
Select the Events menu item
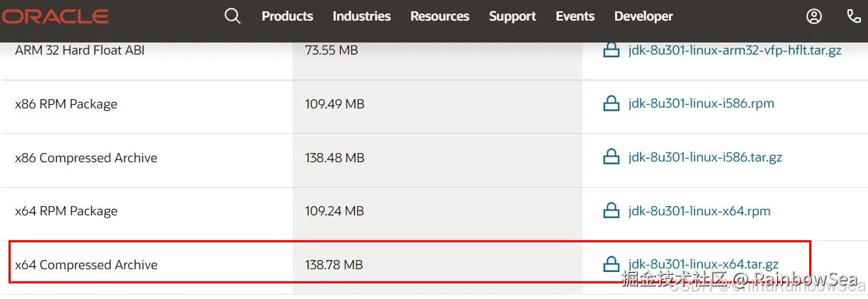point(575,16)
